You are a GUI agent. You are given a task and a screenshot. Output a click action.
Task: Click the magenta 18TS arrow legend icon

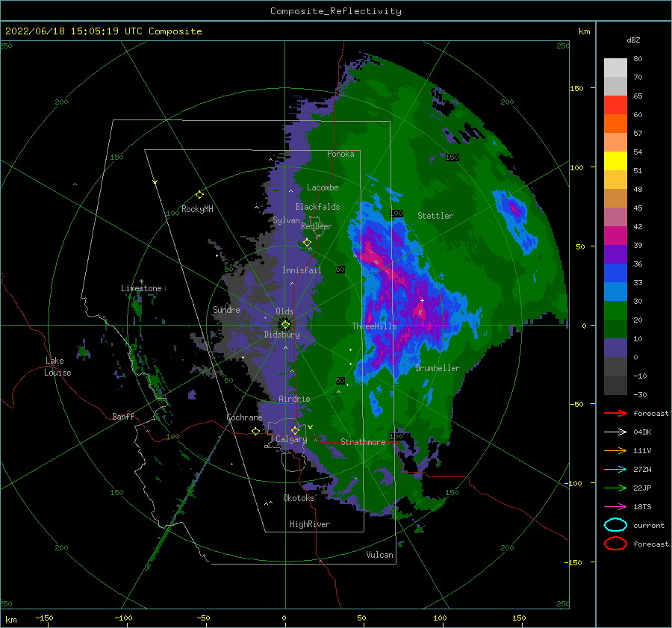coord(615,507)
